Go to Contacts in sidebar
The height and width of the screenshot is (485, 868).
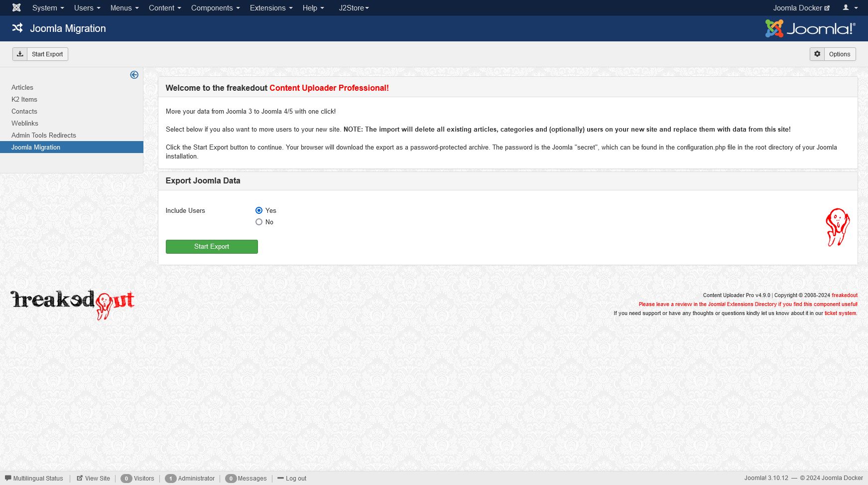click(x=24, y=111)
